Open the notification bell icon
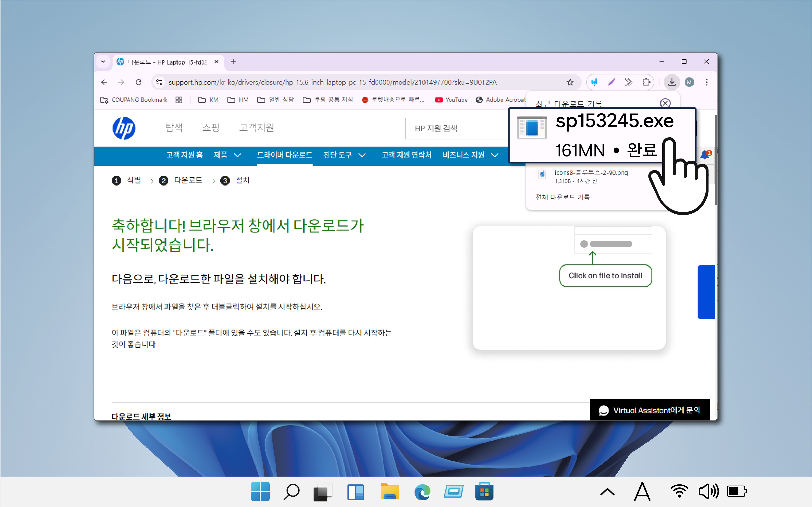 click(x=705, y=155)
